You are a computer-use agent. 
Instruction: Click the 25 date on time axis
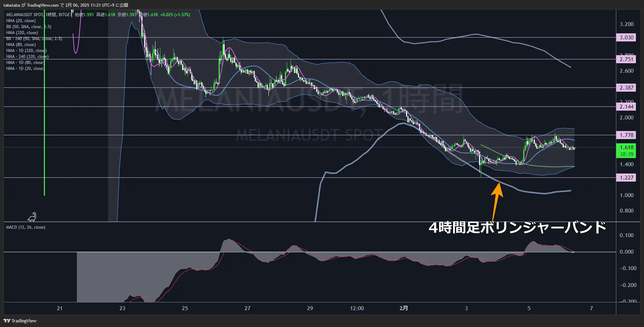(x=185, y=308)
